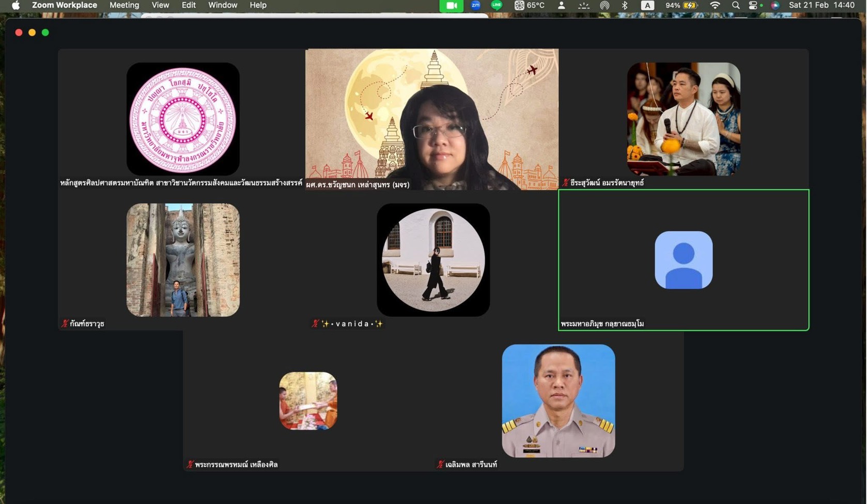Viewport: 867px width, 504px height.
Task: Click the pink university seal participant tile
Action: [182, 119]
